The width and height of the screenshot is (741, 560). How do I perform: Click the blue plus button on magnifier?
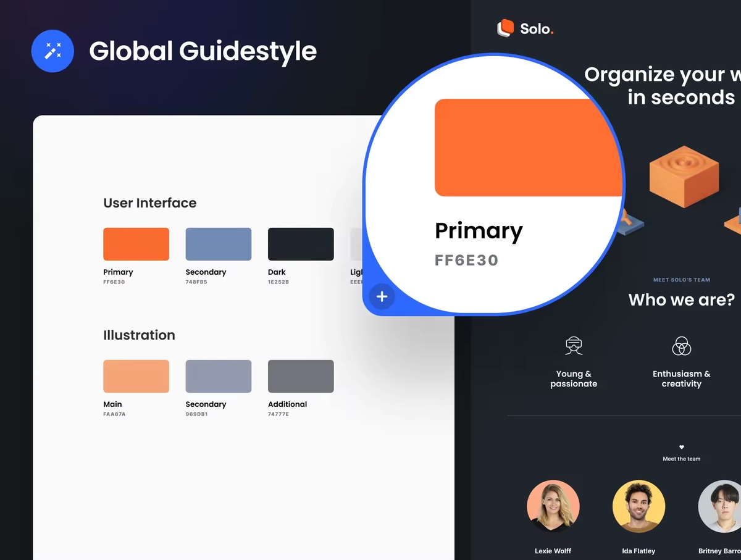click(382, 296)
